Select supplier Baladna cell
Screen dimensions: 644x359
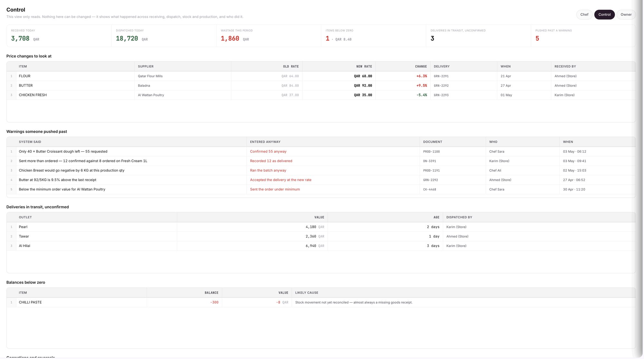(x=183, y=86)
